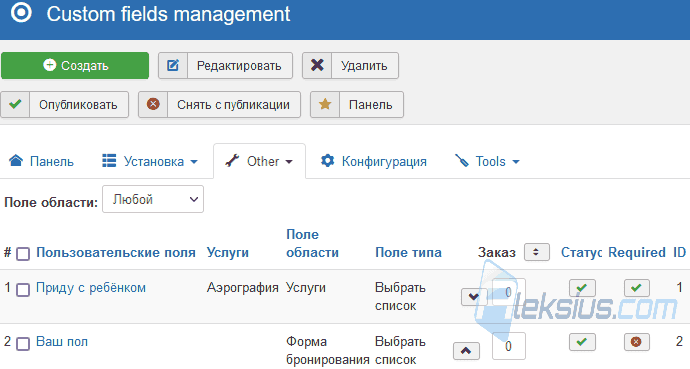The height and width of the screenshot is (369, 690).
Task: Open the Конфигурация tab
Action: [x=374, y=161]
